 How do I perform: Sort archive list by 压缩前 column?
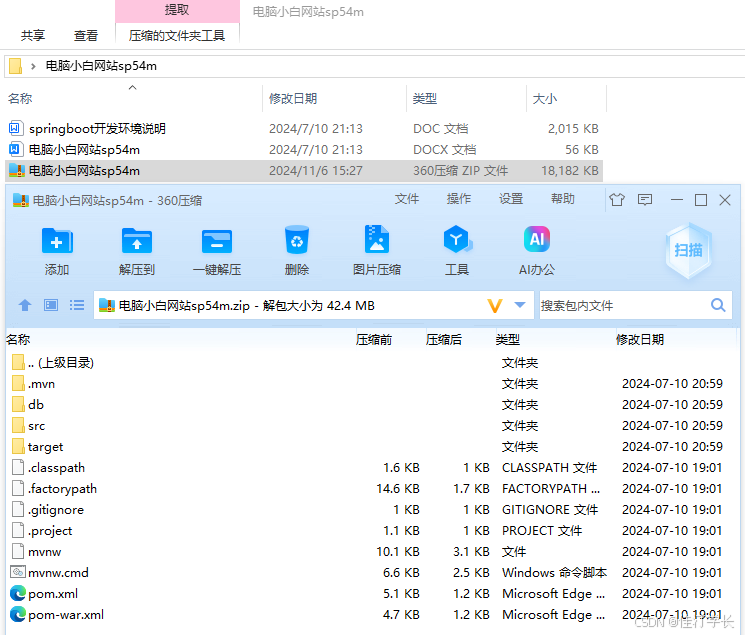(x=374, y=339)
